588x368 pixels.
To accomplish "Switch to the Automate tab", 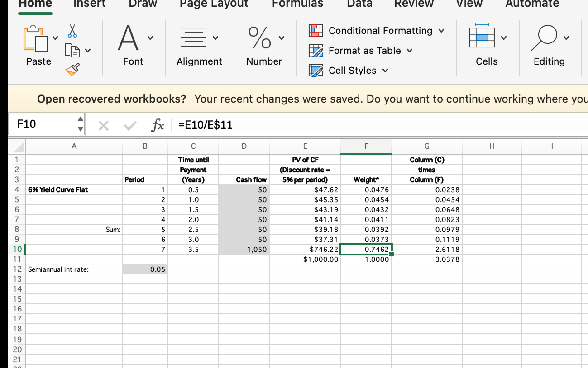I will pyautogui.click(x=532, y=4).
